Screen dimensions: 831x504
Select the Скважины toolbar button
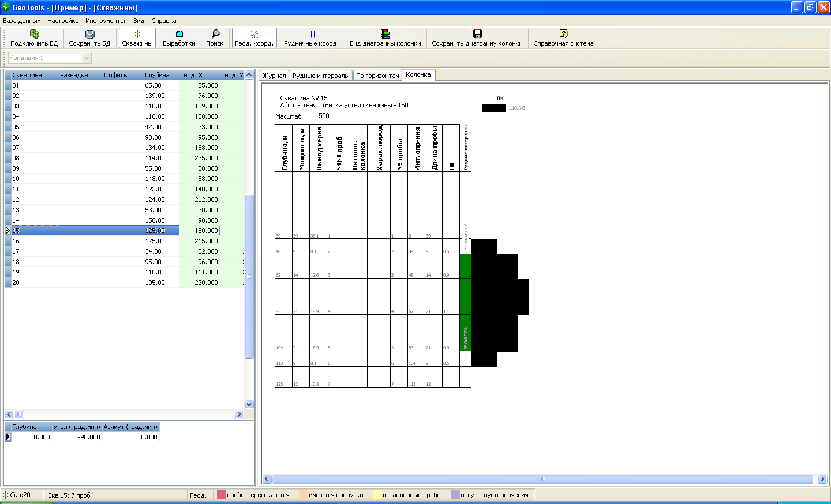[x=137, y=38]
